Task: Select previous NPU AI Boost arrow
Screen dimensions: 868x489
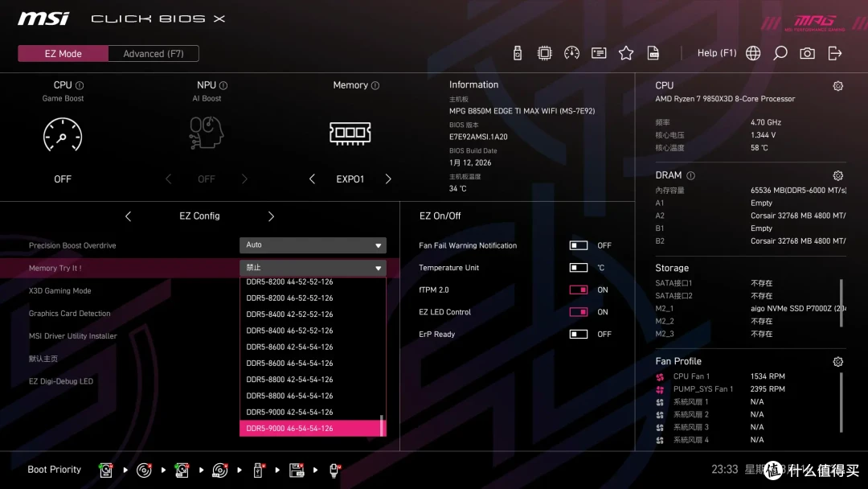Action: pyautogui.click(x=168, y=179)
